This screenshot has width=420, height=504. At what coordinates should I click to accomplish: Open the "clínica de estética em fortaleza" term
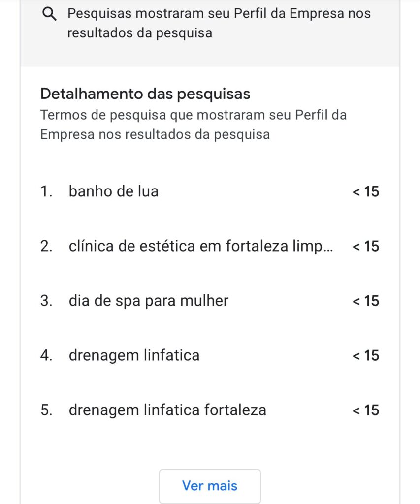pyautogui.click(x=201, y=246)
